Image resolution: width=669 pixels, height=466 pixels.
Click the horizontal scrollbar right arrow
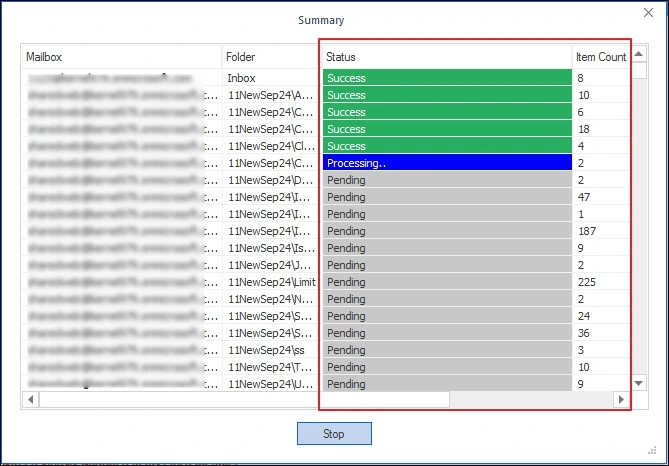621,399
